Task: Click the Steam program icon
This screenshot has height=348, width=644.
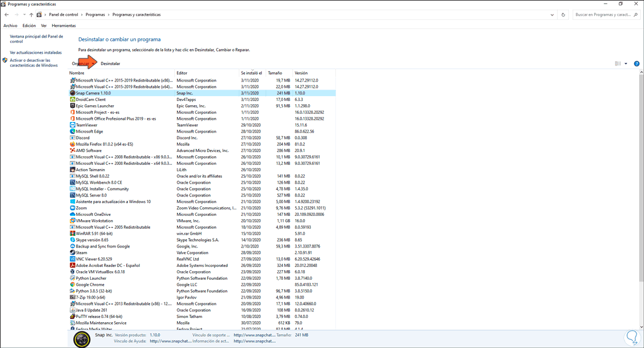Action: (x=72, y=252)
